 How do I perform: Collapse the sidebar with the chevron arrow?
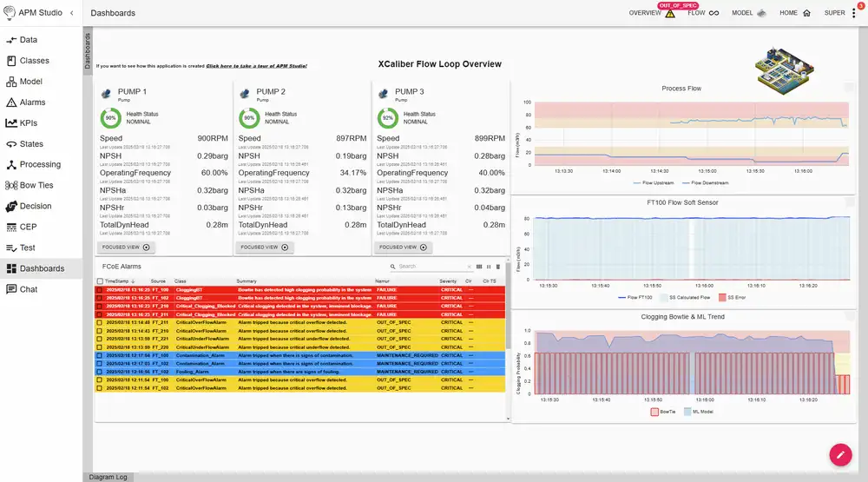pos(71,13)
